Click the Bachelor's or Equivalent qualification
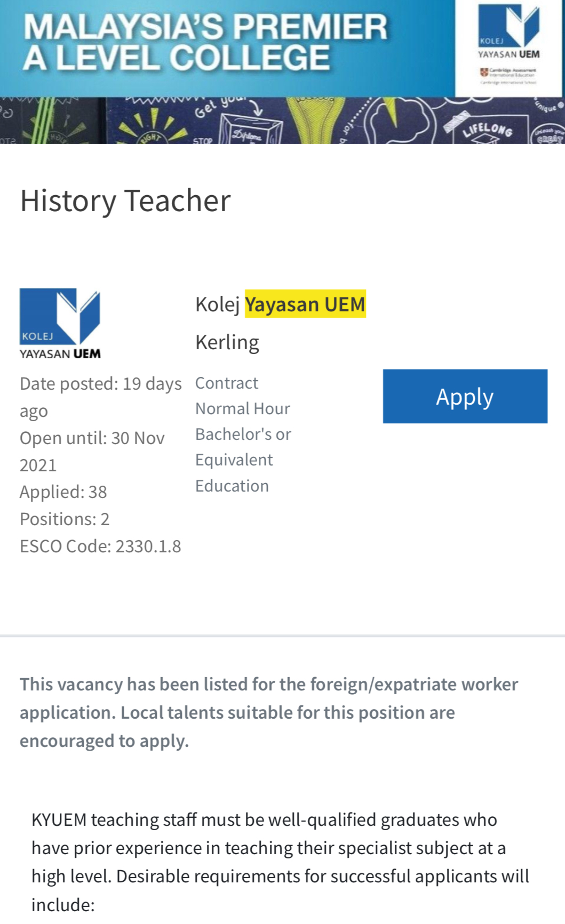The width and height of the screenshot is (565, 924). pyautogui.click(x=243, y=447)
